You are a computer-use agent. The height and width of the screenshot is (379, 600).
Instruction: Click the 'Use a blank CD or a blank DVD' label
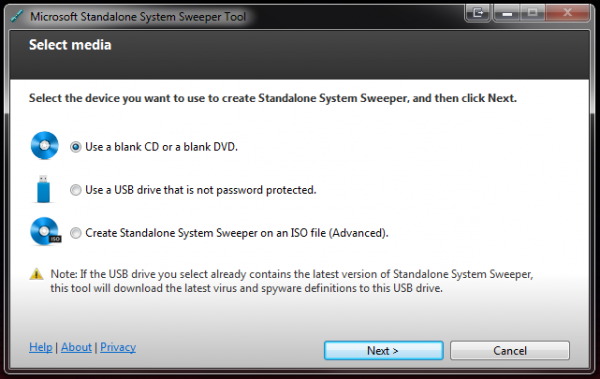pyautogui.click(x=161, y=147)
